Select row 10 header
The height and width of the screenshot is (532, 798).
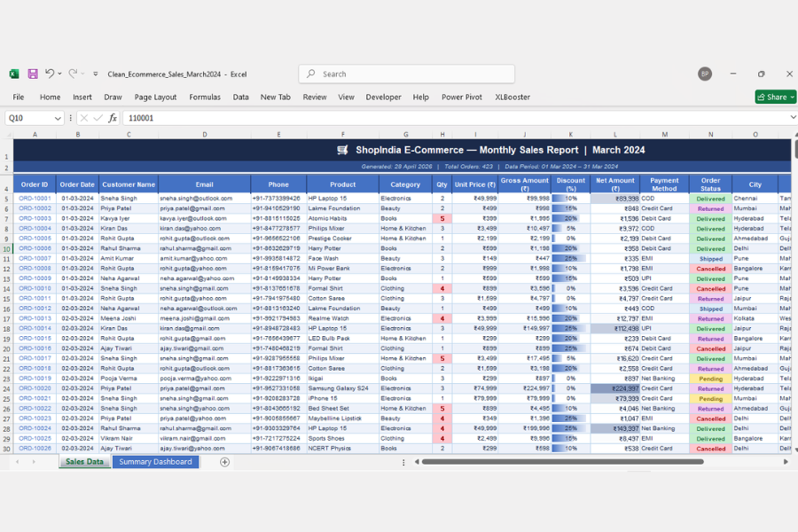(x=6, y=249)
